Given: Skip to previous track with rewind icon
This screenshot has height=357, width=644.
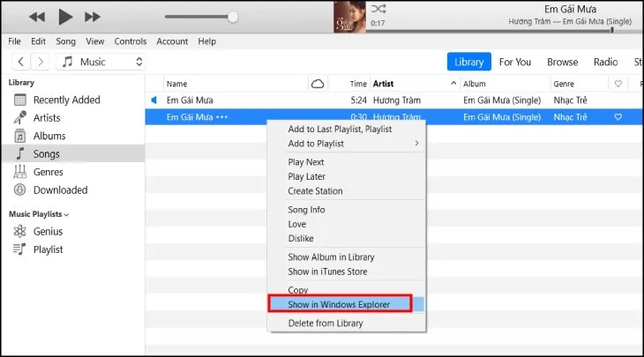Looking at the screenshot, I should [37, 17].
